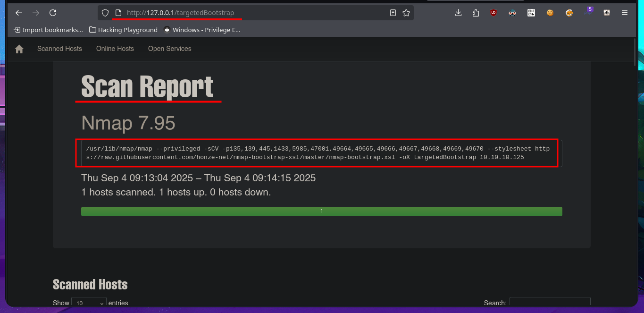Click the QR code extension icon
Screen dimensions: 644x313
531,13
